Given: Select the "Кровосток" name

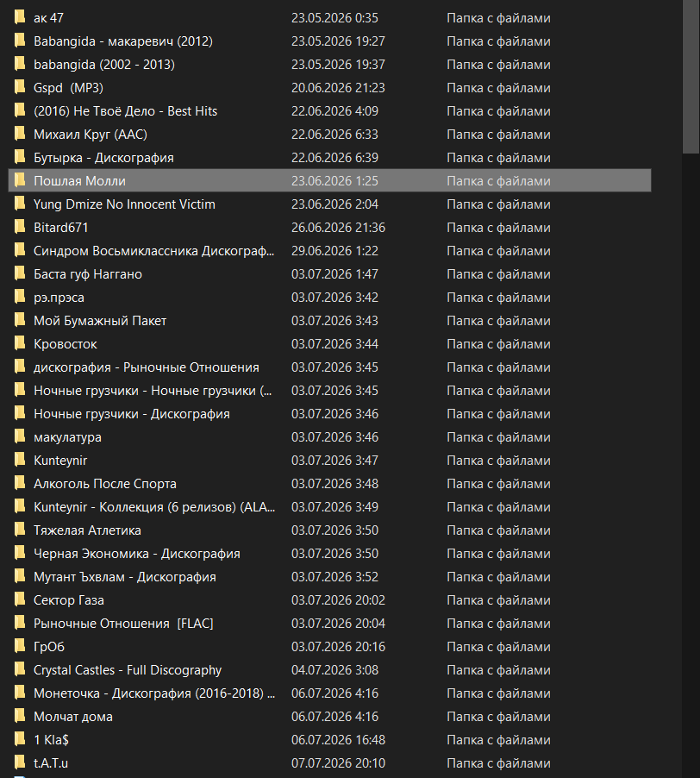Looking at the screenshot, I should point(66,344).
